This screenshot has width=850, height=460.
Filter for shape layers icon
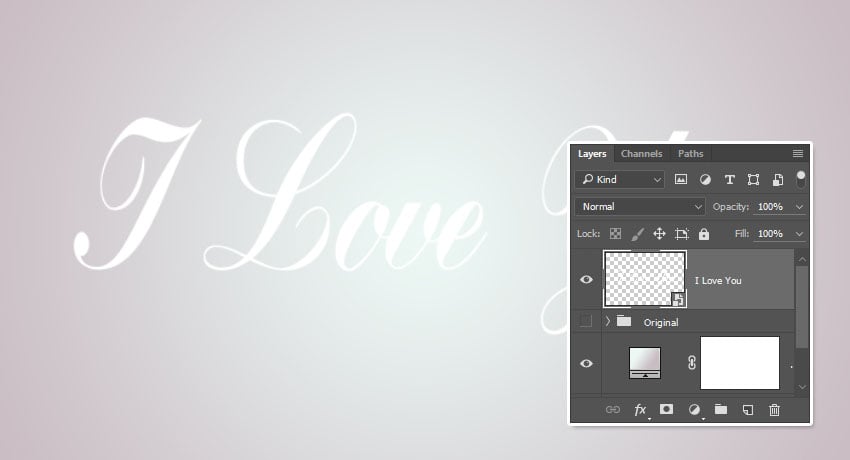[754, 179]
